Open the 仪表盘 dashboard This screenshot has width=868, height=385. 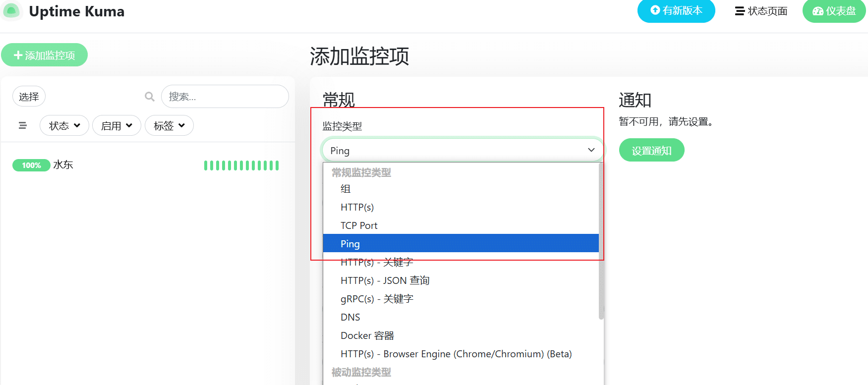coord(834,11)
